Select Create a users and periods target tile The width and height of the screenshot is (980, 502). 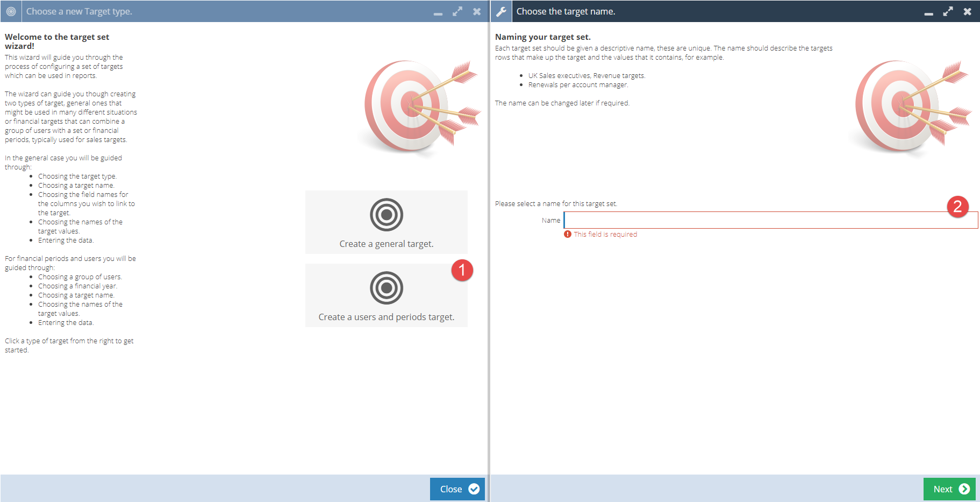[x=387, y=295]
